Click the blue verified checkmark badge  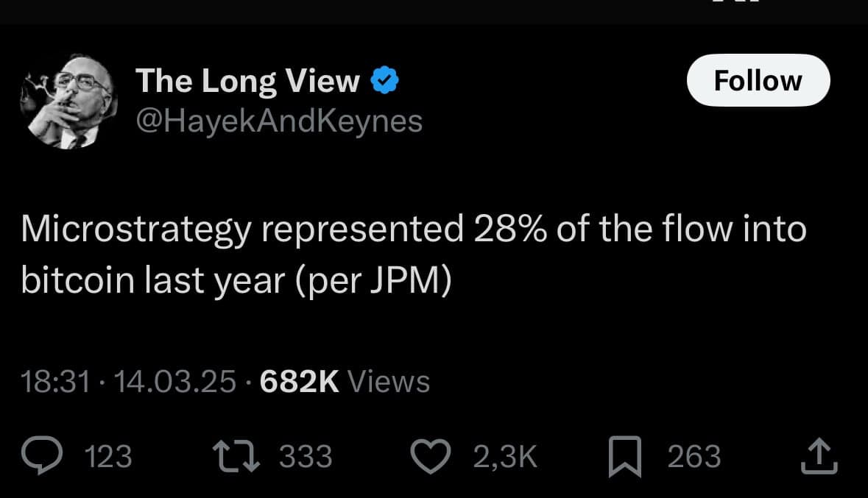point(384,81)
